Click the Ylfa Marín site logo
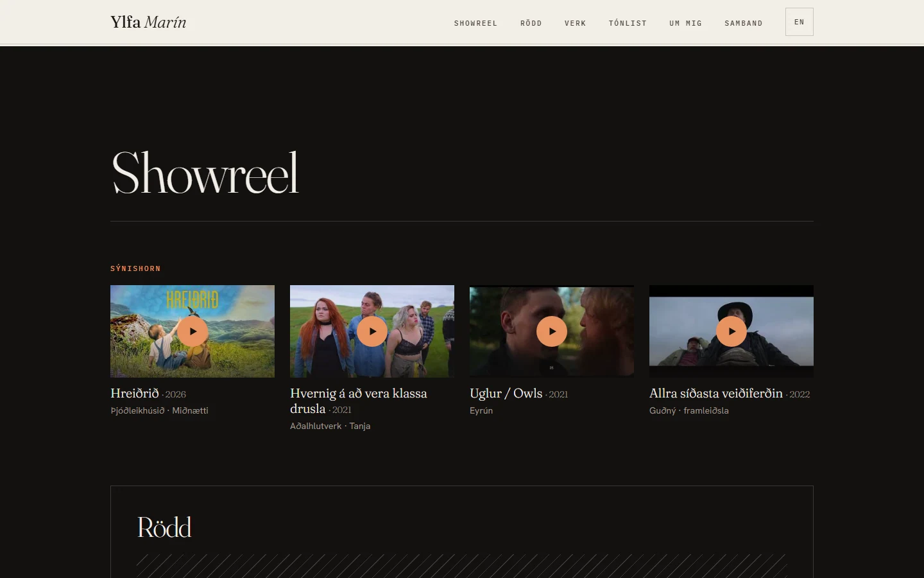Image resolution: width=924 pixels, height=578 pixels. (148, 22)
